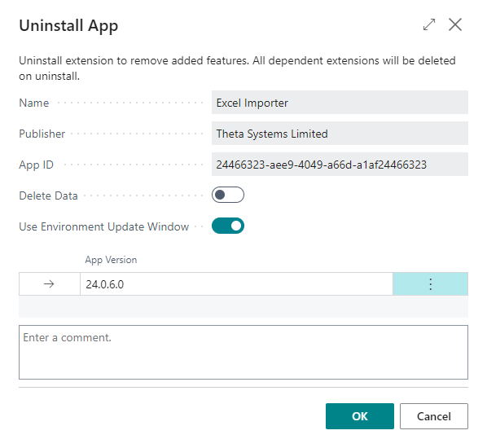Enable the Delete Data toggle
487x448 pixels.
(228, 195)
